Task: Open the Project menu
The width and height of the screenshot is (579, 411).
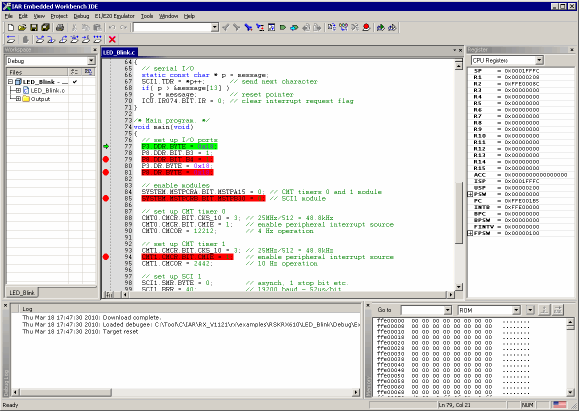Action: click(x=59, y=16)
